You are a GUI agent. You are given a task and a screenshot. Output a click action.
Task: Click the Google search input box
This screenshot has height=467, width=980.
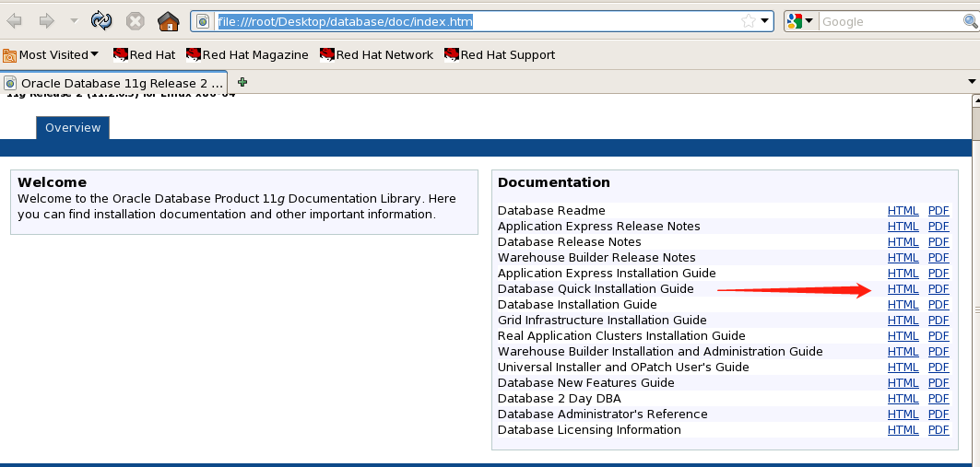pos(890,22)
